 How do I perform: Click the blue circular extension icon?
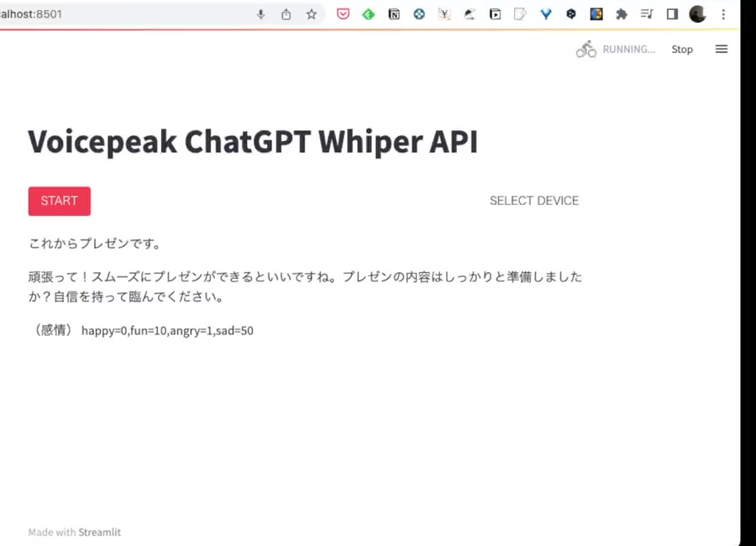pos(419,14)
